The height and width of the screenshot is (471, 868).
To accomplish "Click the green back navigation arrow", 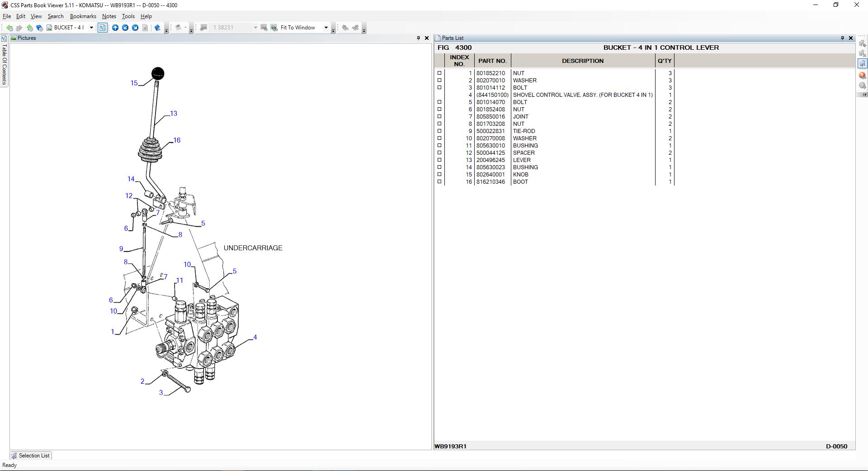I will coord(9,28).
